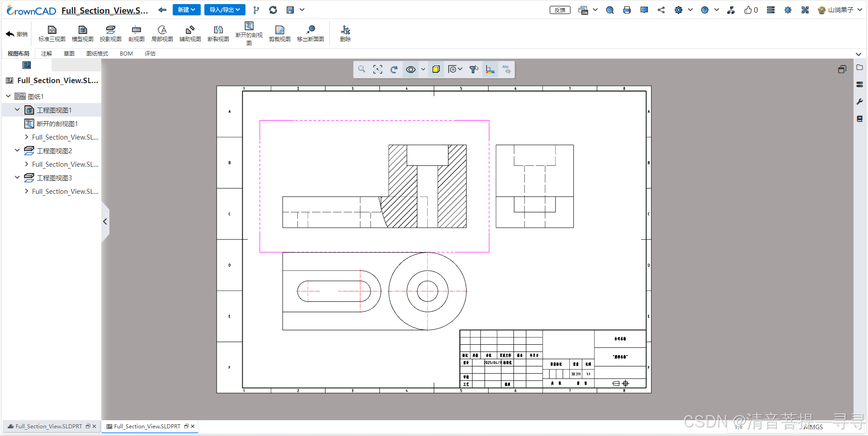Click the share icon in the top bar
This screenshot has width=868, height=436.
point(661,10)
